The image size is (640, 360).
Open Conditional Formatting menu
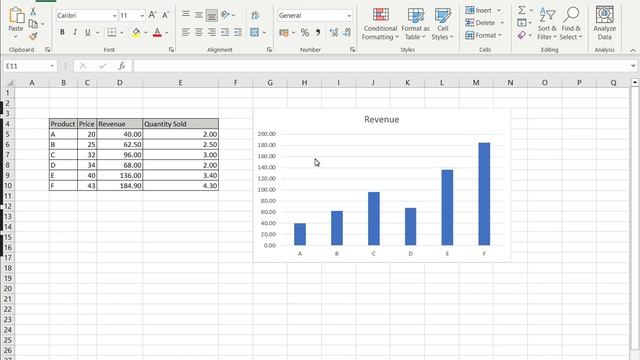point(380,24)
